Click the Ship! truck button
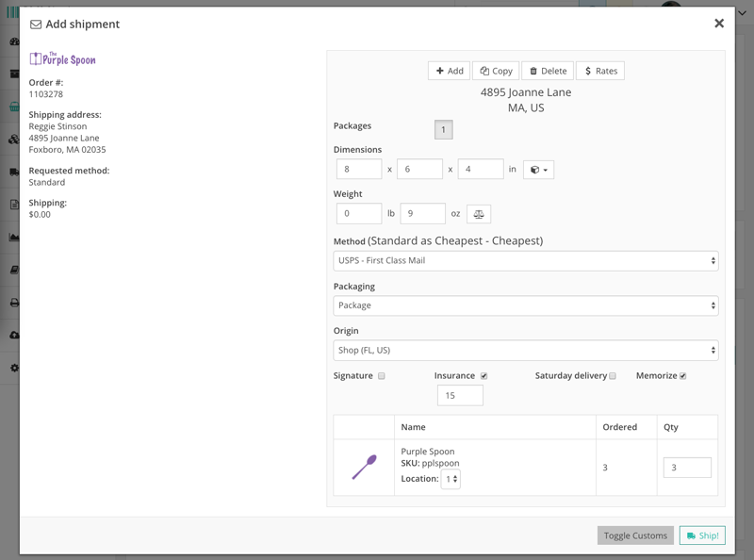This screenshot has width=754, height=560. (x=702, y=535)
